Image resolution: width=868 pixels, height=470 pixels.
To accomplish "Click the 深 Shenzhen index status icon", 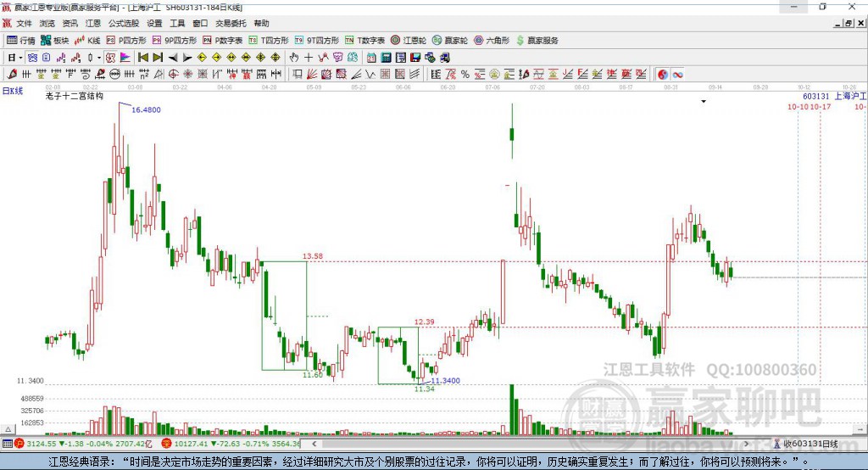I will point(167,444).
